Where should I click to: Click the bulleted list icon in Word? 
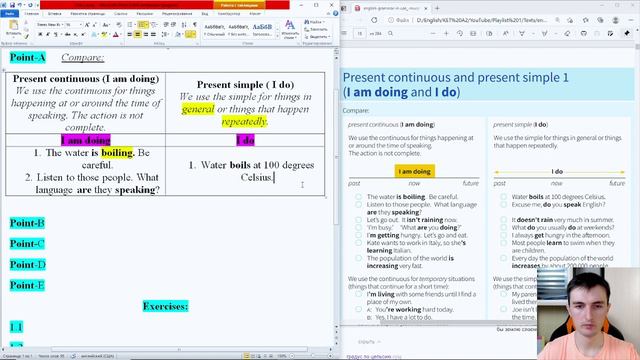click(130, 25)
